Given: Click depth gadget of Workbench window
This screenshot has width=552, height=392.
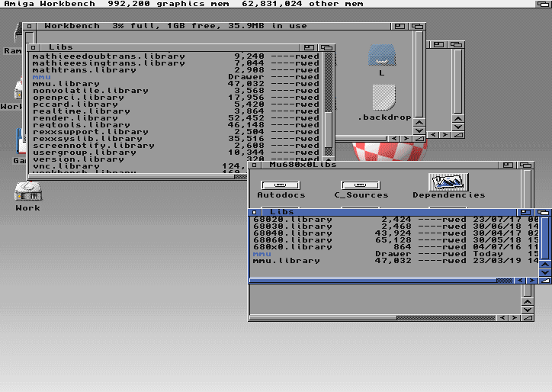Looking at the screenshot, I should click(x=418, y=26).
